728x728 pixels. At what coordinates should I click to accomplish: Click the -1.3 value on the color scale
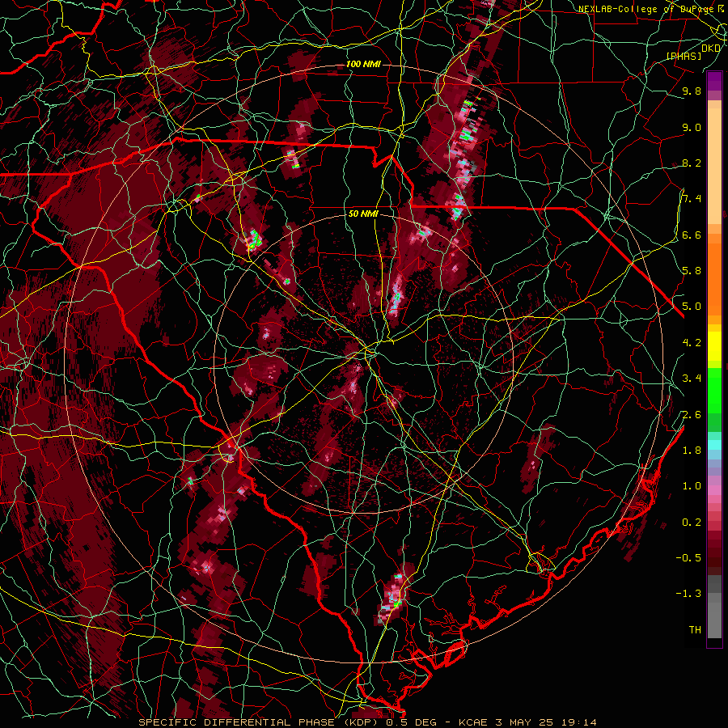(x=688, y=594)
